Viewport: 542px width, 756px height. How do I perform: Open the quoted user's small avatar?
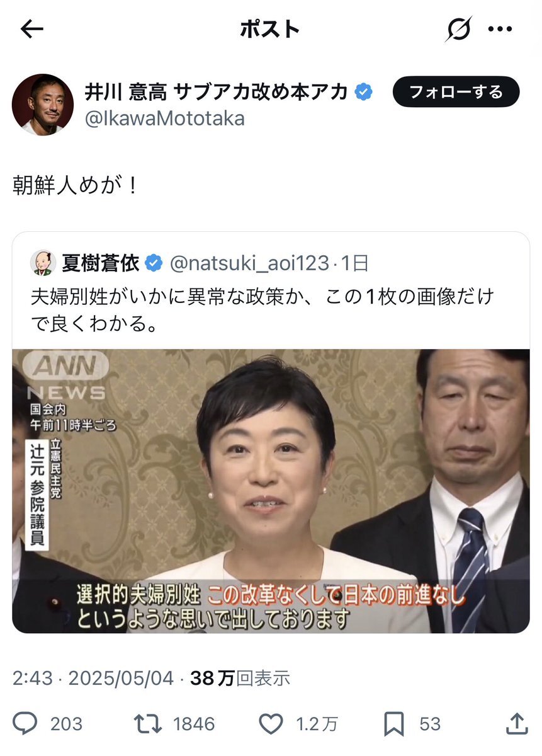[x=43, y=263]
